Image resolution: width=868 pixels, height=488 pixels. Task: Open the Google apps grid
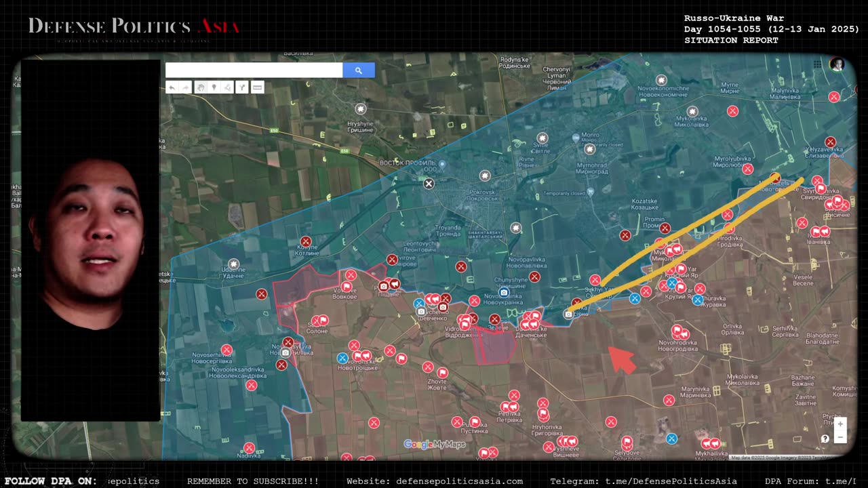point(818,64)
